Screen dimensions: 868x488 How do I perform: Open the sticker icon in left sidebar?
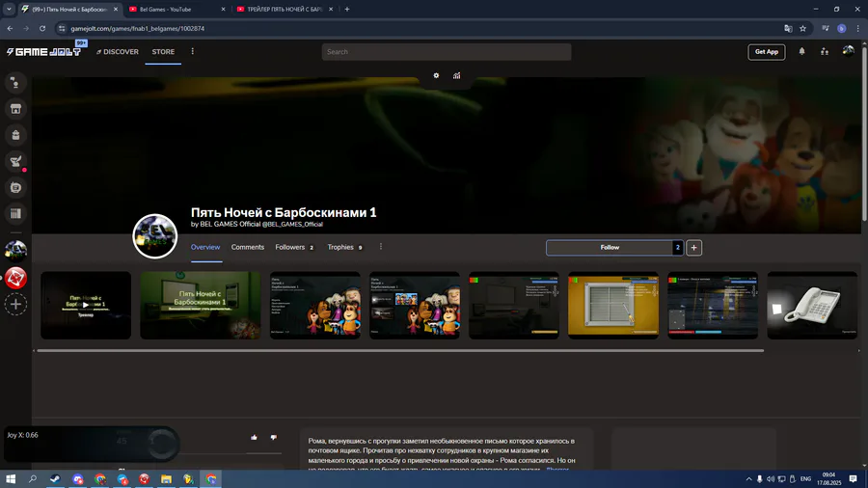coord(15,187)
